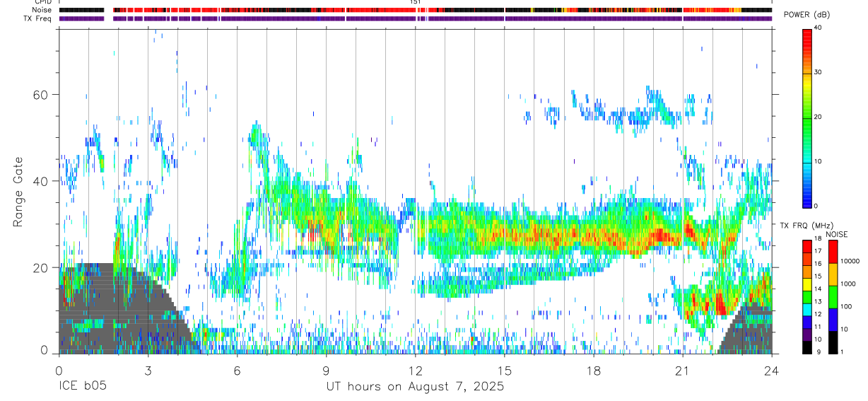Click the purple TX frequency strip bar
This screenshot has height=401, width=868.
(416, 18)
